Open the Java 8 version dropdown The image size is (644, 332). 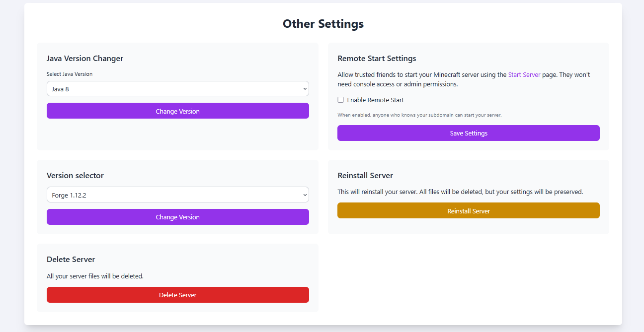pos(177,89)
